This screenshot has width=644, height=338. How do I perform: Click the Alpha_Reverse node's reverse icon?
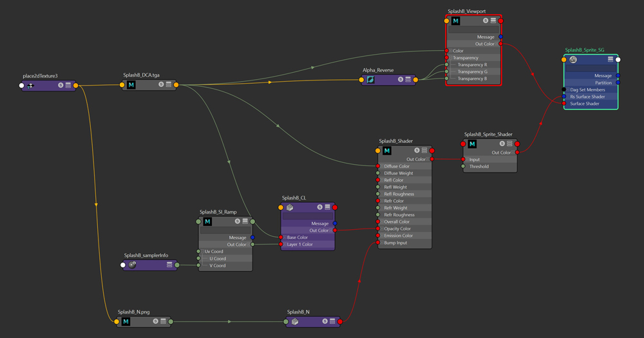coord(371,80)
